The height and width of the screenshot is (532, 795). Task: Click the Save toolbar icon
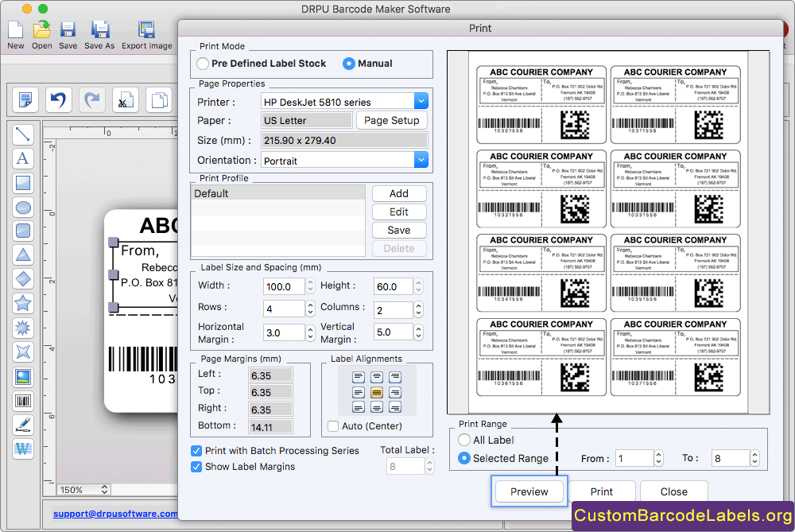(x=68, y=30)
